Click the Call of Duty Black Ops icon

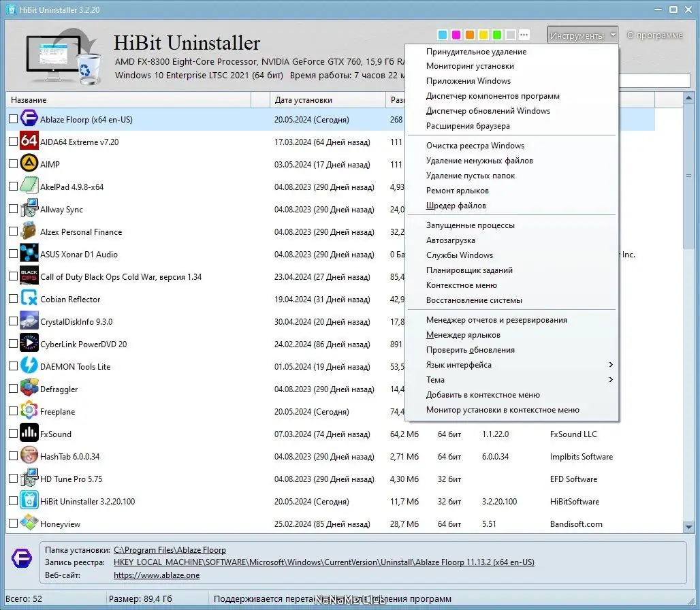(29, 276)
